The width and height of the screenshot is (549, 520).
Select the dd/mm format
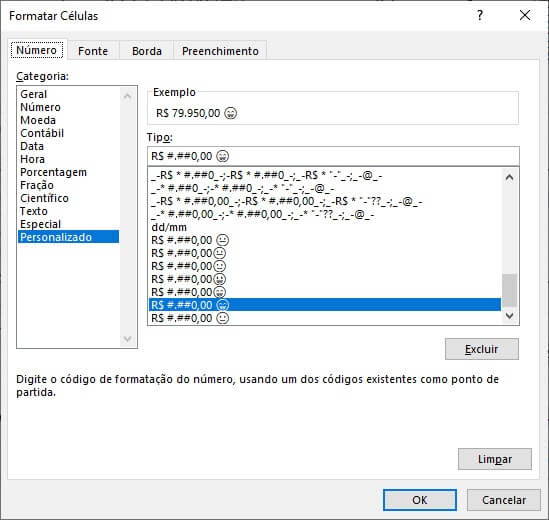tap(325, 227)
